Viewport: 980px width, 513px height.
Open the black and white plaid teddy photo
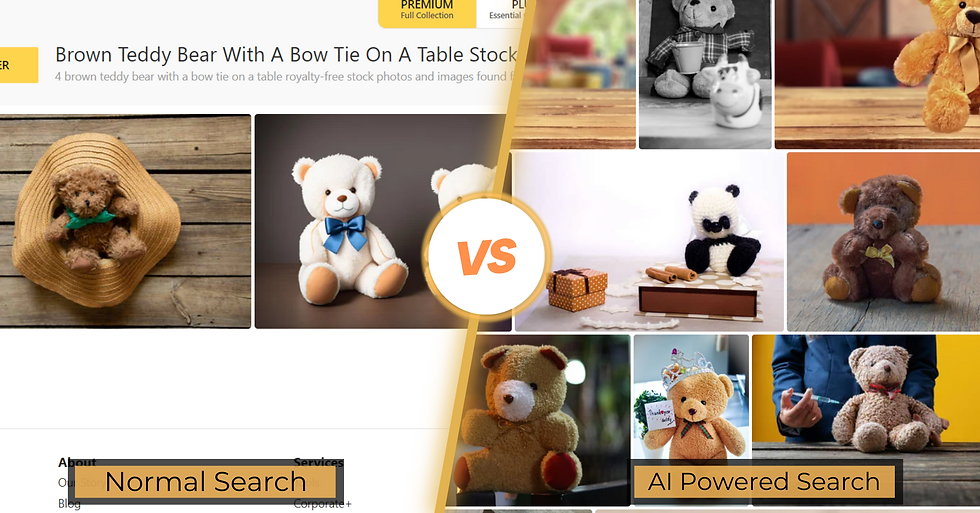(x=705, y=74)
